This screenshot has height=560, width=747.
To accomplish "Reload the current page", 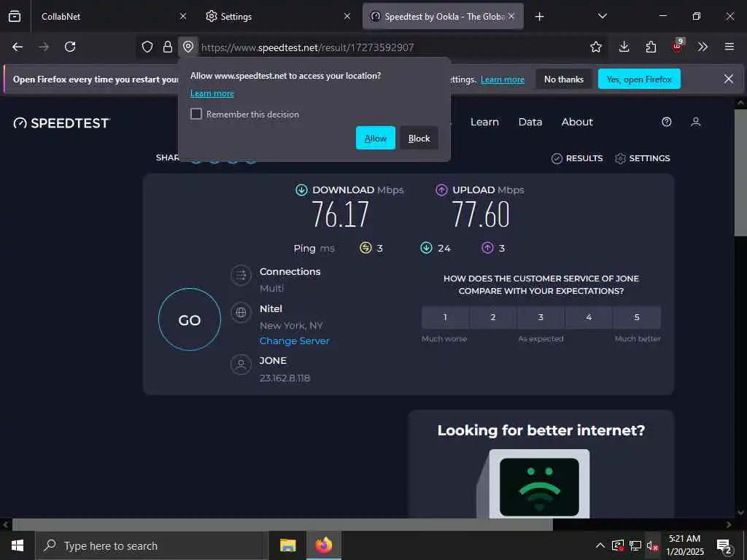I will coord(70,47).
